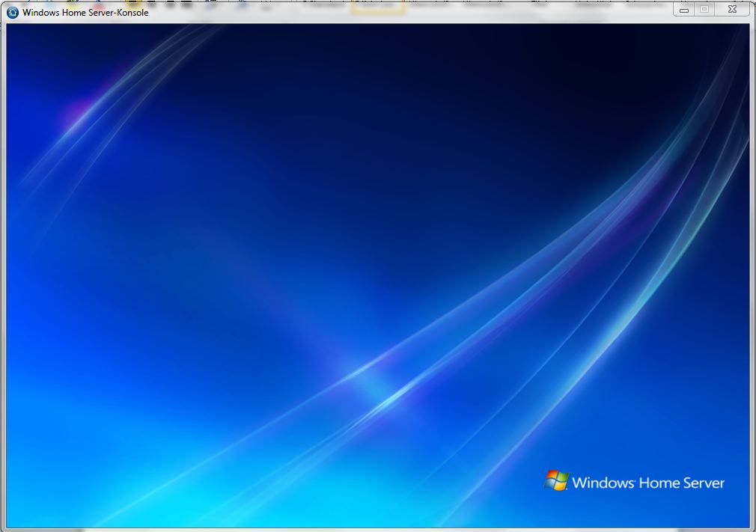756x532 pixels.
Task: Click the 'Windows Home Server-Konsole' title text
Action: 85,12
